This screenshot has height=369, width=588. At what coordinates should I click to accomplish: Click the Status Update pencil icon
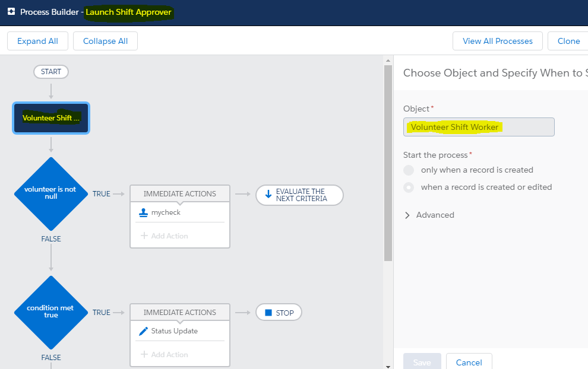(143, 331)
